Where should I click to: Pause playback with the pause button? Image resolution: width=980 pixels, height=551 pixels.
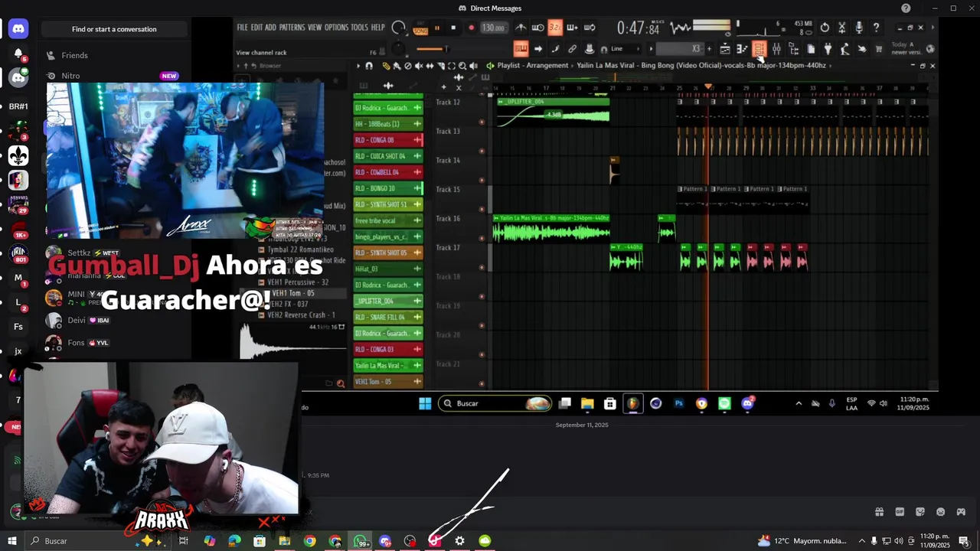coord(437,28)
